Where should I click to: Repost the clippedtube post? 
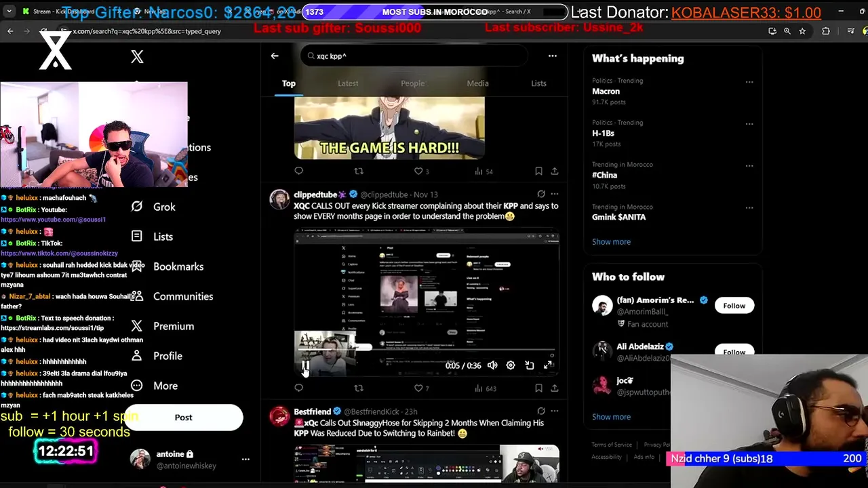point(359,388)
